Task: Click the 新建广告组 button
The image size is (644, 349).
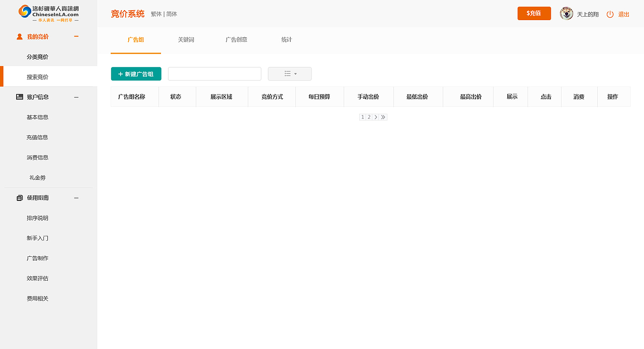Action: pyautogui.click(x=136, y=74)
